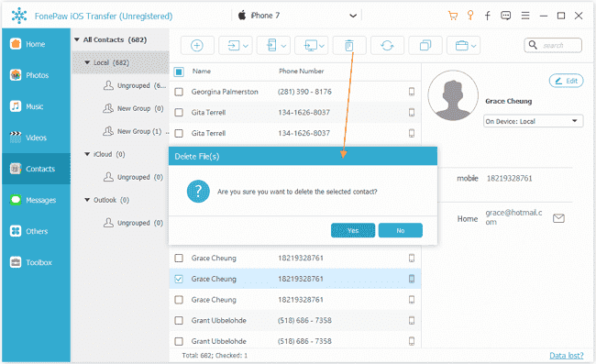Open the export to PC dropdown arrow
Viewport: 596px width, 364px height.
(x=322, y=46)
